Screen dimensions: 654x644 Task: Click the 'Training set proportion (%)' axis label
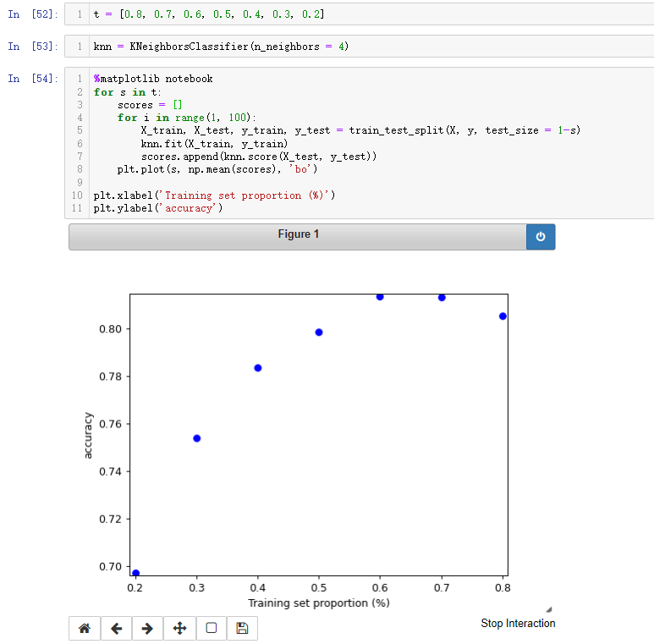(319, 603)
